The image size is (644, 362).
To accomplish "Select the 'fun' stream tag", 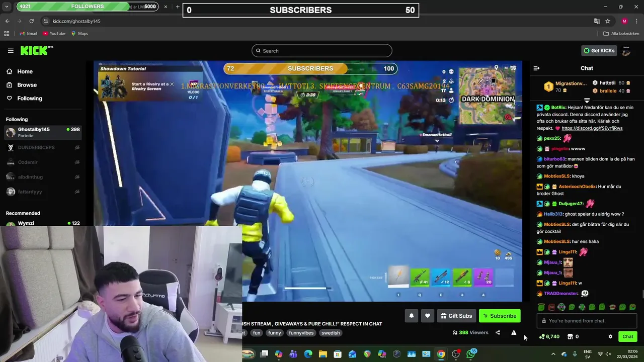I will [x=257, y=333].
